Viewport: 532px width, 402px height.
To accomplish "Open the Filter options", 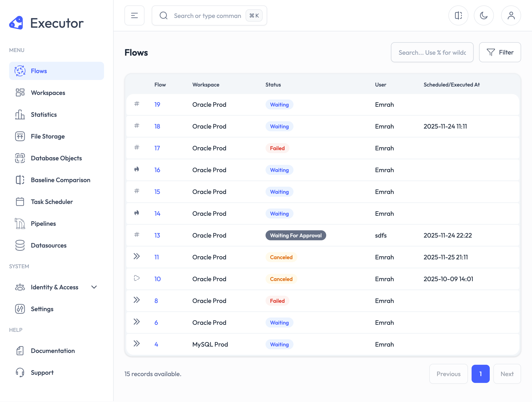I will click(x=500, y=52).
